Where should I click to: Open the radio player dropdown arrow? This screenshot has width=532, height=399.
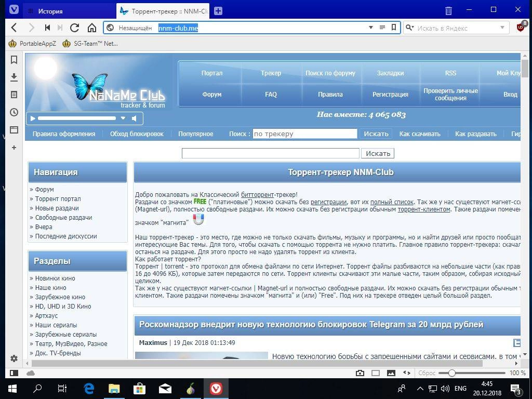pos(123,118)
